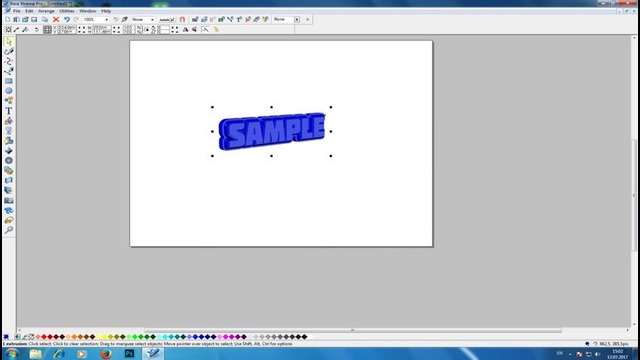Click the rotate icon on info bar
The height and width of the screenshot is (360, 640).
pyautogui.click(x=36, y=29)
